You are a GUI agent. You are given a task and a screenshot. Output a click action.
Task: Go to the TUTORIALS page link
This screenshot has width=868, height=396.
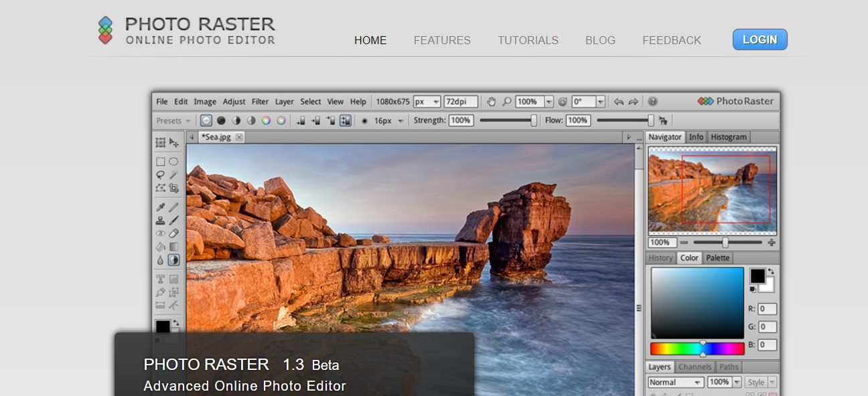click(528, 40)
